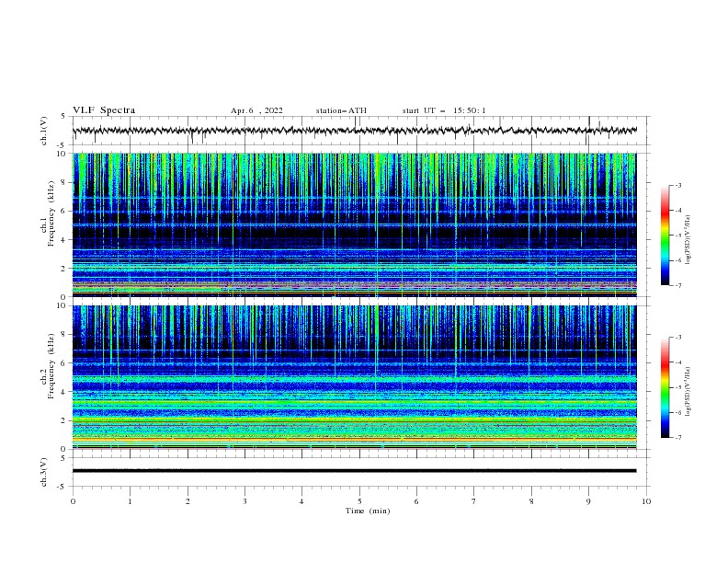Click lower colorbar label 'log(PSD)(V²/Hz)'
The image size is (728, 563).
pos(688,392)
